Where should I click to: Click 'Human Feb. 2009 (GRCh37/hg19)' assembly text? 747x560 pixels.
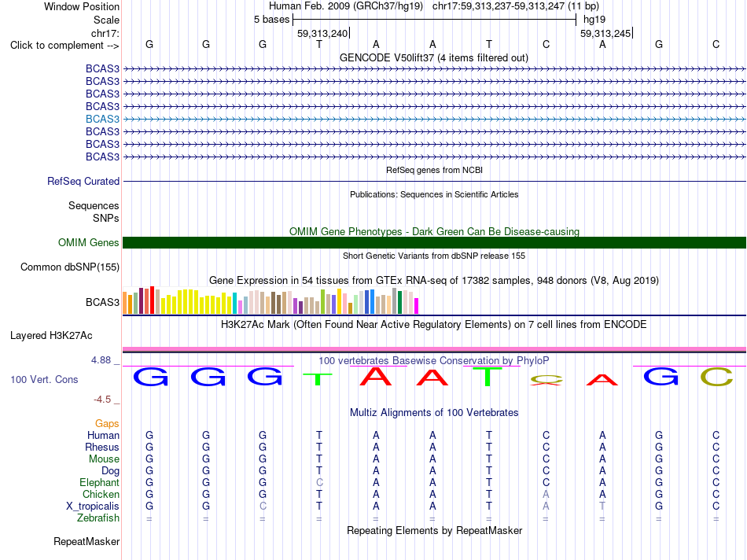[346, 6]
